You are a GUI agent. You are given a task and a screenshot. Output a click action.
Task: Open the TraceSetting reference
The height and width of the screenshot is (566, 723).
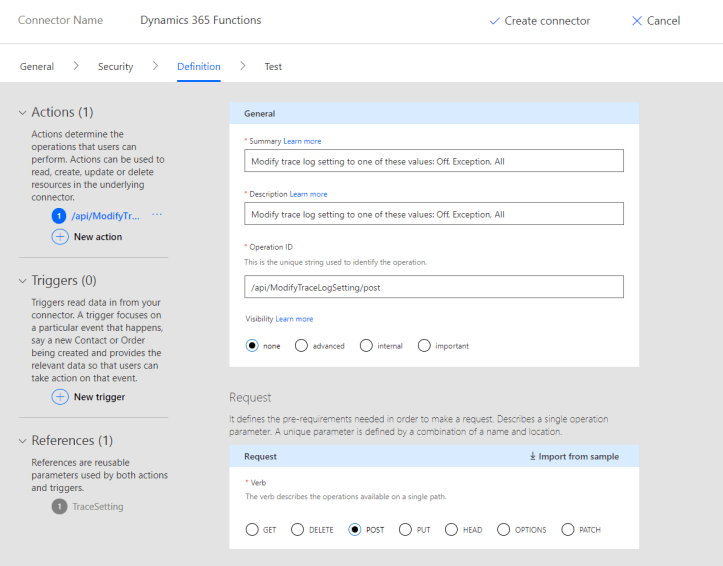(98, 507)
